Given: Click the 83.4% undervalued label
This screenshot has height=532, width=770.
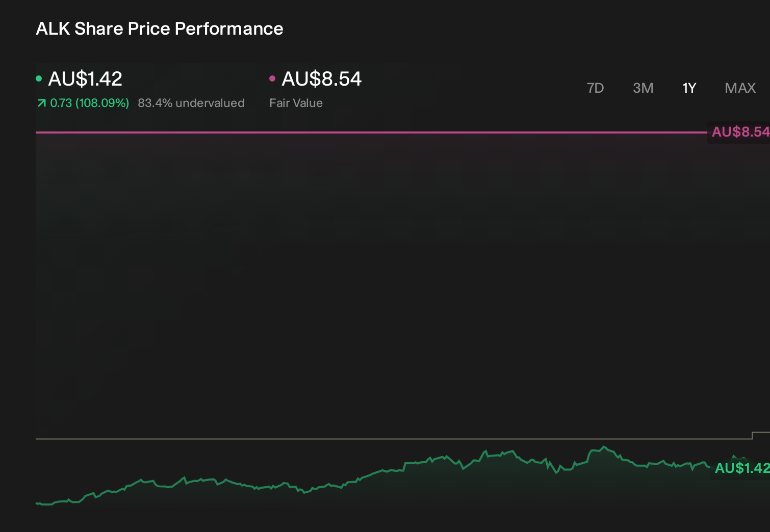Looking at the screenshot, I should tap(191, 103).
